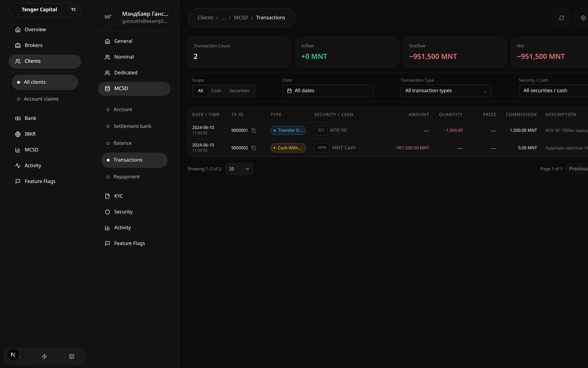Click the Activity pulse icon in main sidebar
Screen dimensions: 588x368
[x=18, y=166]
